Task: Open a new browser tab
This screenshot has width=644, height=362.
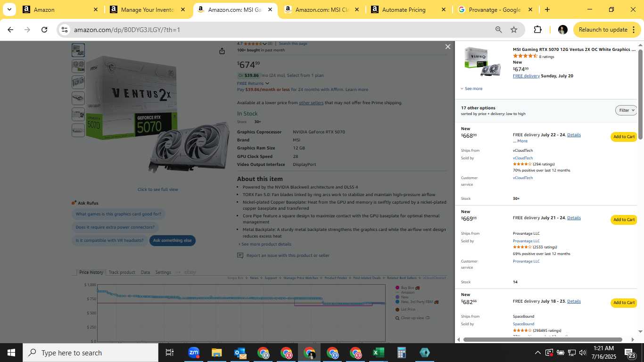Action: click(x=547, y=9)
